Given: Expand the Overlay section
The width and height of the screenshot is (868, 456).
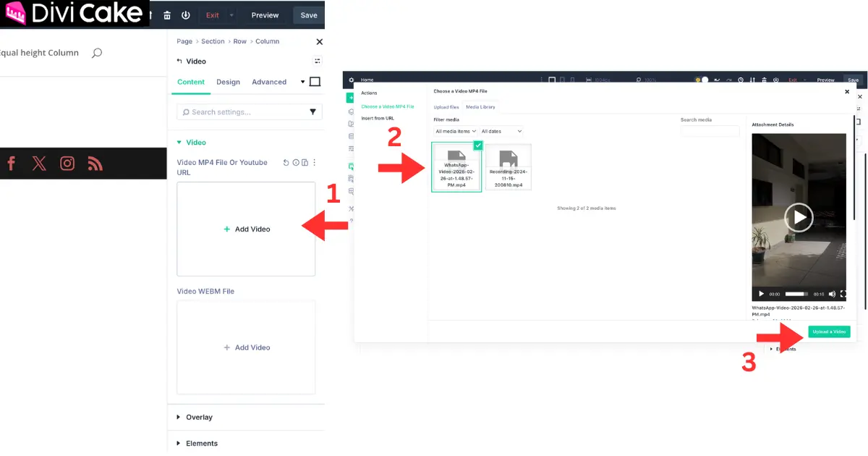Looking at the screenshot, I should coord(195,418).
